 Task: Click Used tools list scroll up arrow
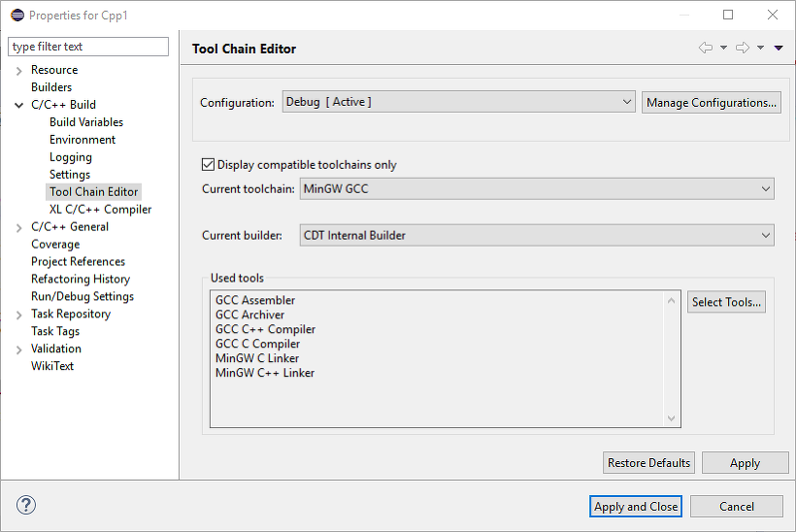pos(671,301)
